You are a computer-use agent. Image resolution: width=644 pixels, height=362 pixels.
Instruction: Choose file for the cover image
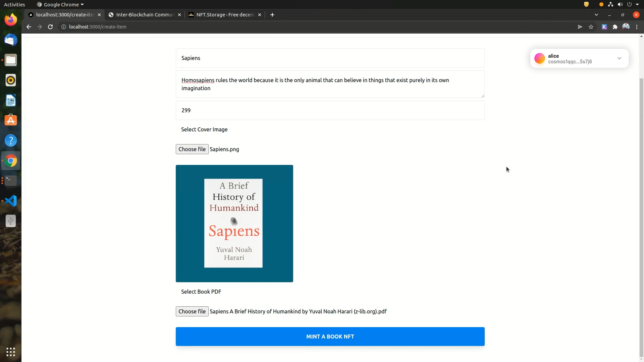(192, 149)
